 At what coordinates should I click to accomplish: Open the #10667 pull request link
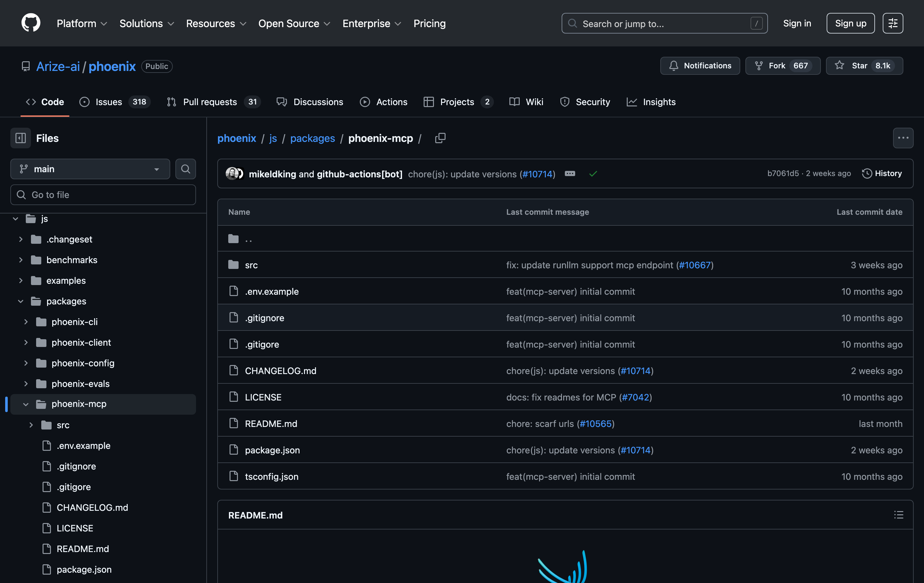click(694, 265)
